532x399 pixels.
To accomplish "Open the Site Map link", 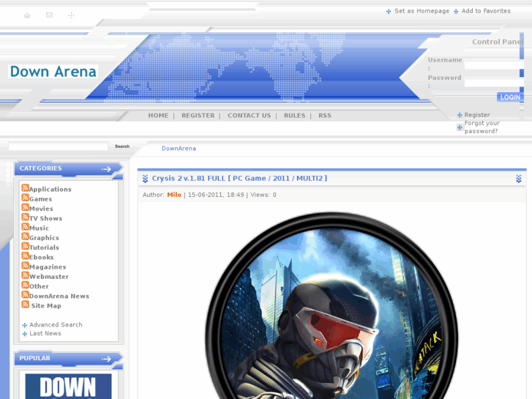I will pyautogui.click(x=46, y=305).
